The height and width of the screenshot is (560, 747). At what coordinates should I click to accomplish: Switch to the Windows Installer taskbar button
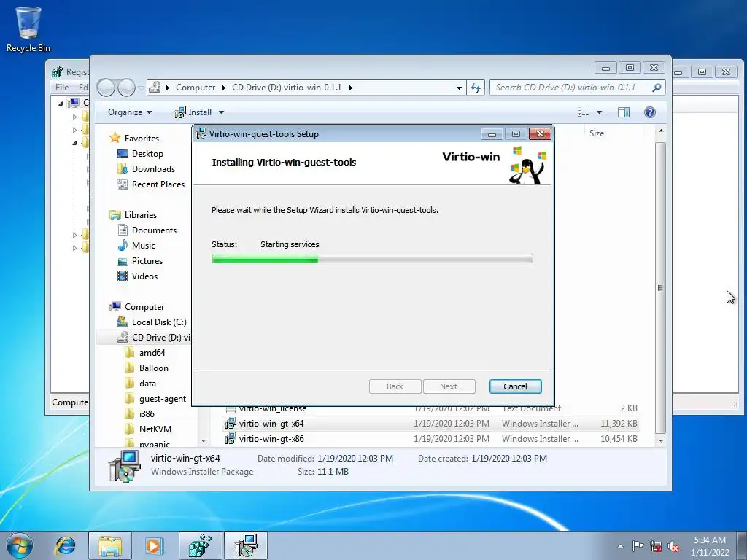pyautogui.click(x=246, y=545)
